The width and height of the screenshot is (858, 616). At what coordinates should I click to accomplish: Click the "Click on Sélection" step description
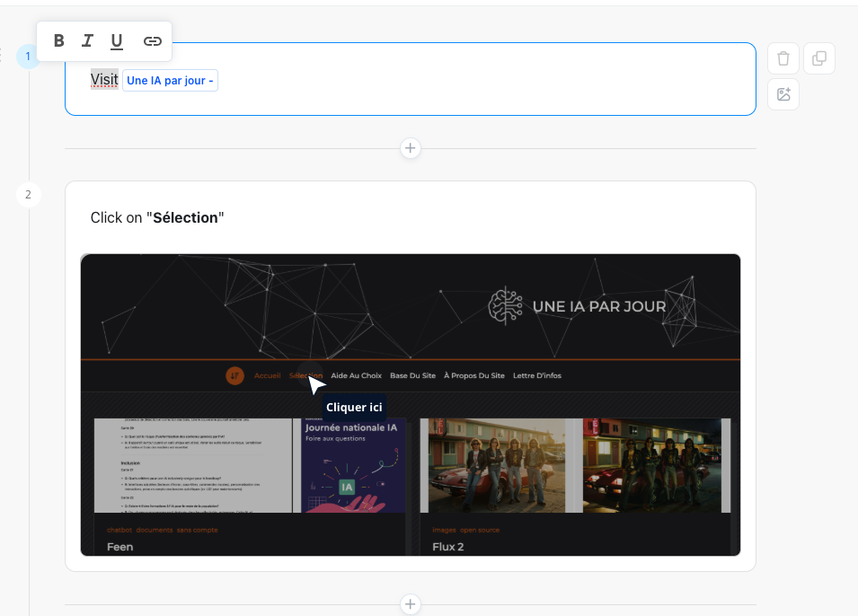point(157,217)
